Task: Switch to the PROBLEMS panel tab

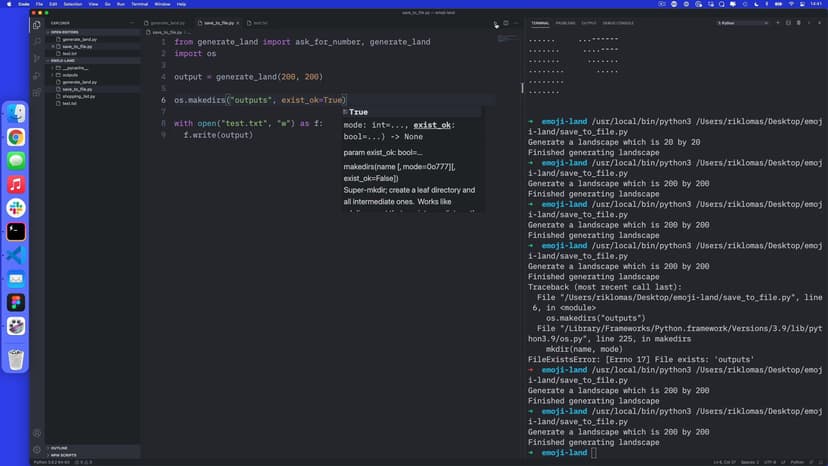Action: (x=566, y=22)
